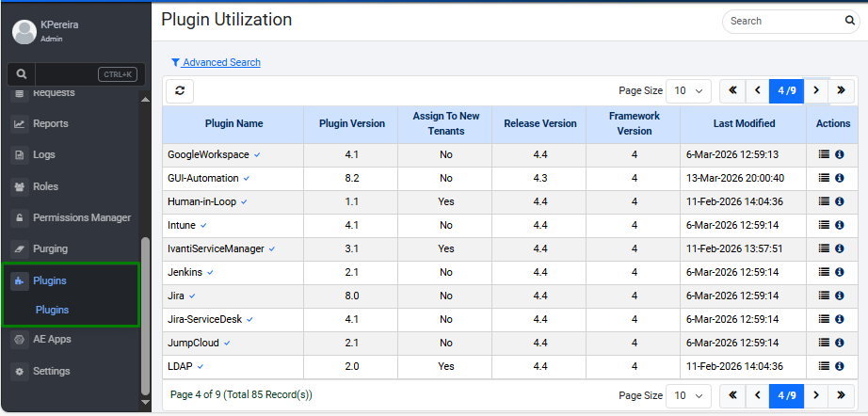Go to last page using top pager
Screen dimensions: 868x416
(842, 90)
